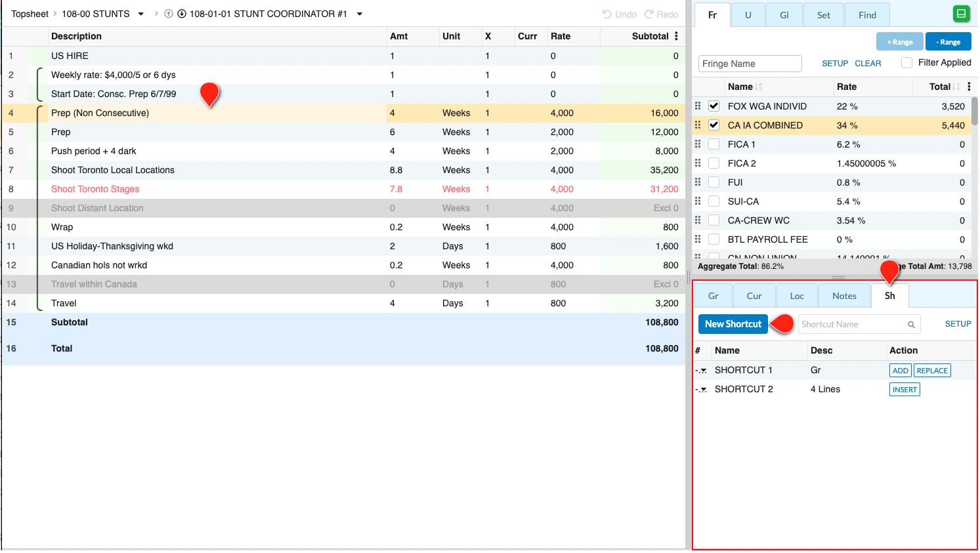Click breadcrumb chevron after Topsheet
The width and height of the screenshot is (980, 553).
tap(55, 14)
